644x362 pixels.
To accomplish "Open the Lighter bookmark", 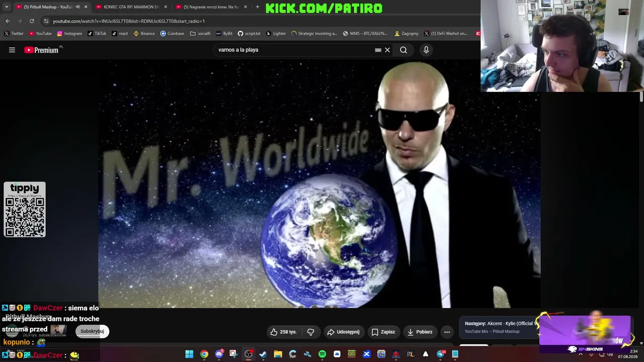I will 276,34.
